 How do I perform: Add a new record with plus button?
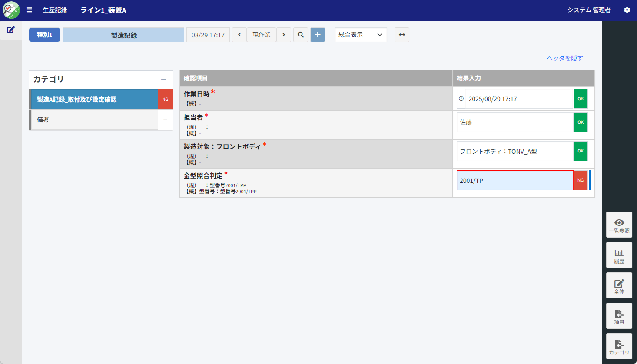click(318, 35)
